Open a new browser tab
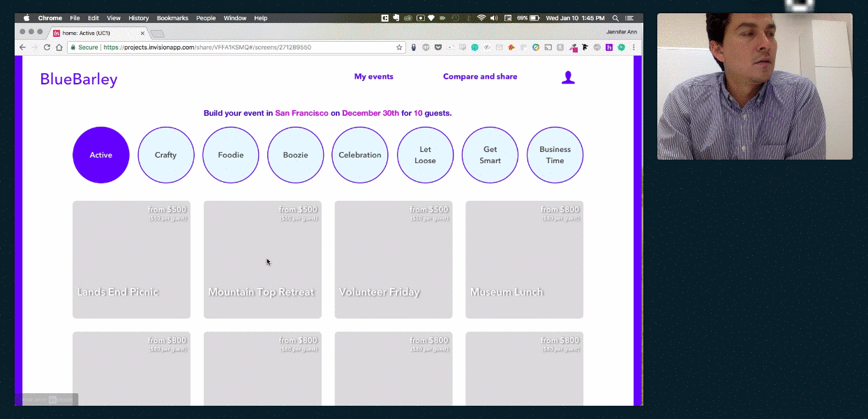 click(x=158, y=33)
